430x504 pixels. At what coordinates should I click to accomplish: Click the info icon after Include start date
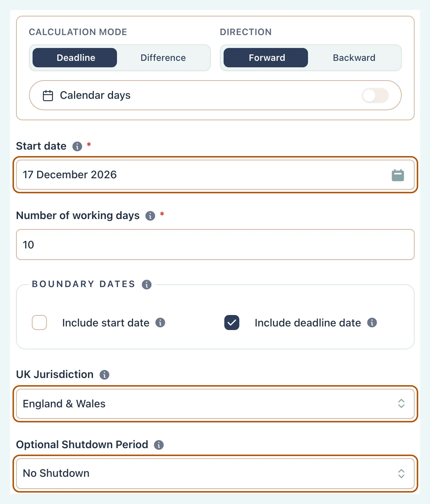(160, 323)
